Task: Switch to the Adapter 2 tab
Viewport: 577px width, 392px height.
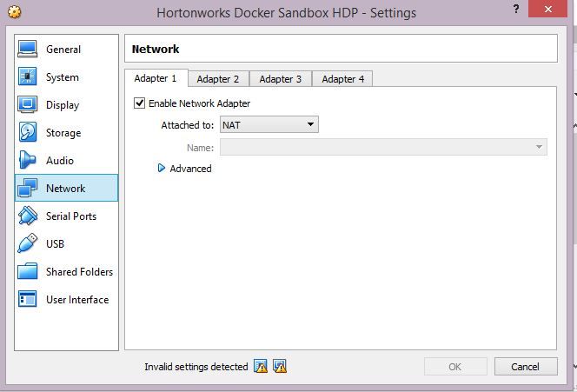Action: pos(218,79)
